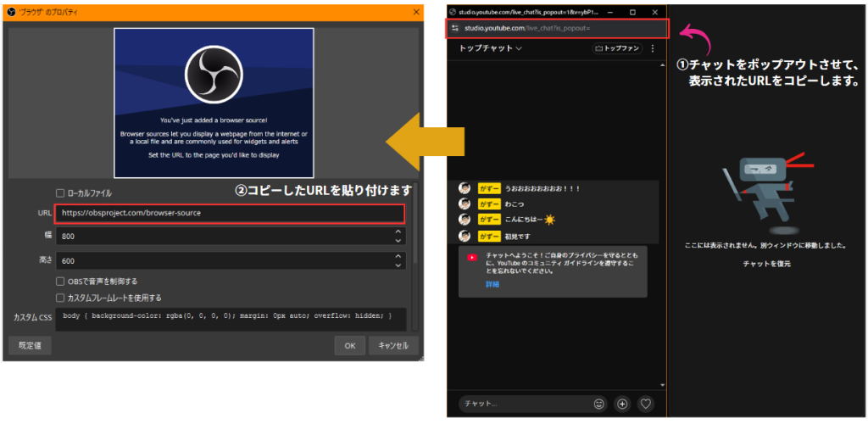Click the トップファン button
This screenshot has height=424, width=868.
point(617,48)
